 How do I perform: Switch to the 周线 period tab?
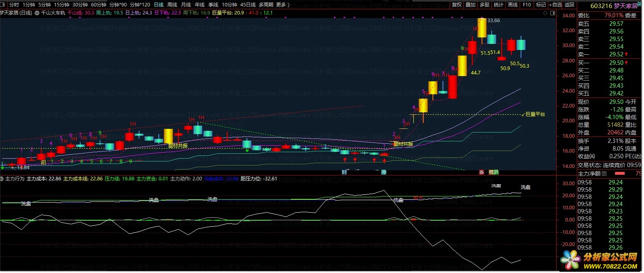[x=172, y=5]
